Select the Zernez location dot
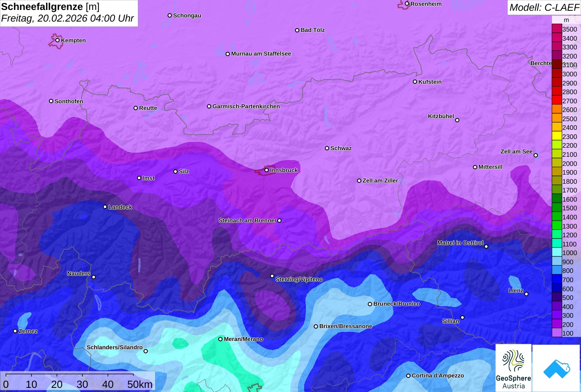This screenshot has height=392, width=581. pos(15,331)
